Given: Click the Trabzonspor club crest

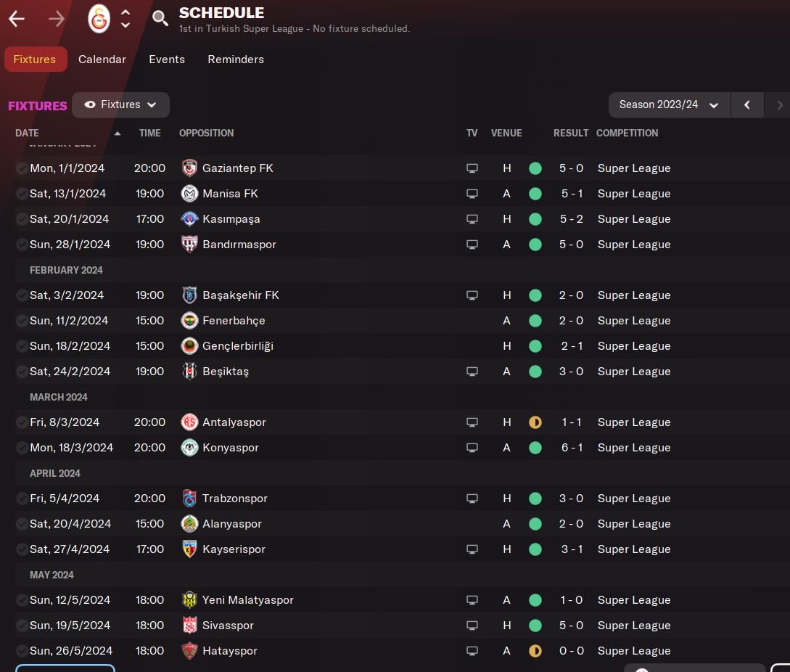Looking at the screenshot, I should (189, 499).
